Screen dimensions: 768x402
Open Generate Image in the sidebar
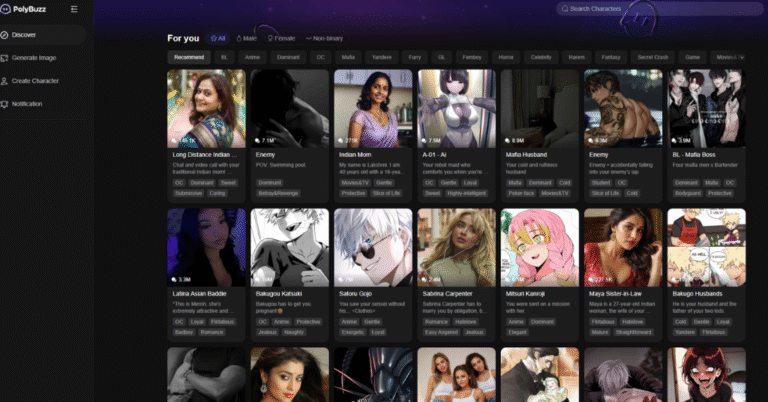(43, 58)
